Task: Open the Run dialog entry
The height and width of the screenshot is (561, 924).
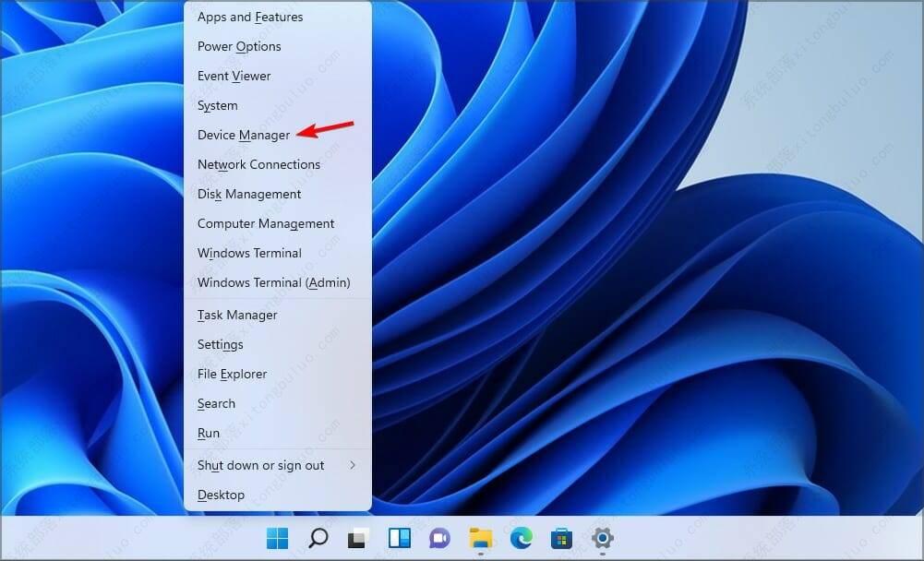Action: click(208, 433)
